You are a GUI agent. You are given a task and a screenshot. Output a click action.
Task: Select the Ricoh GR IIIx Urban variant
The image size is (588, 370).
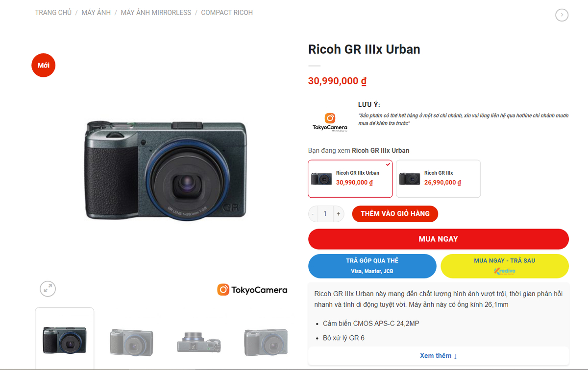point(350,179)
